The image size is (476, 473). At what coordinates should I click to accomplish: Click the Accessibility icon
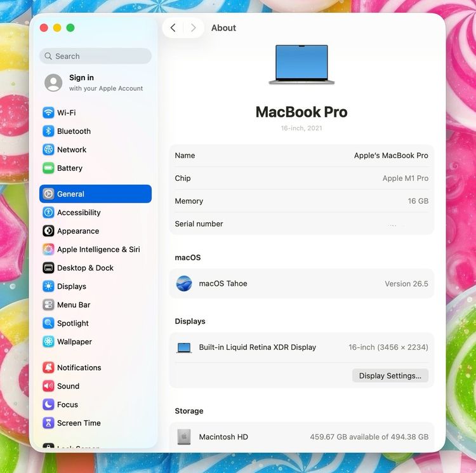click(x=48, y=213)
